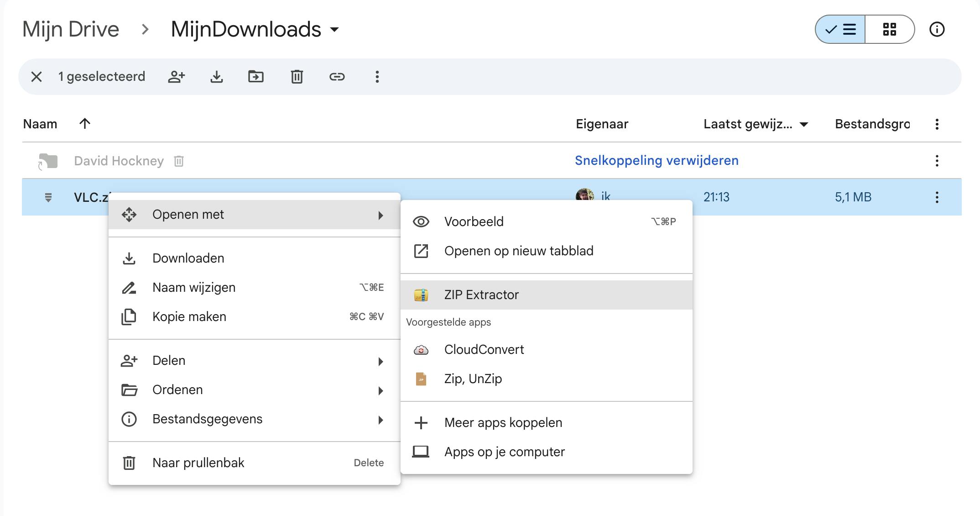Image resolution: width=980 pixels, height=516 pixels.
Task: Select Naam wijzigen in context menu
Action: point(194,288)
